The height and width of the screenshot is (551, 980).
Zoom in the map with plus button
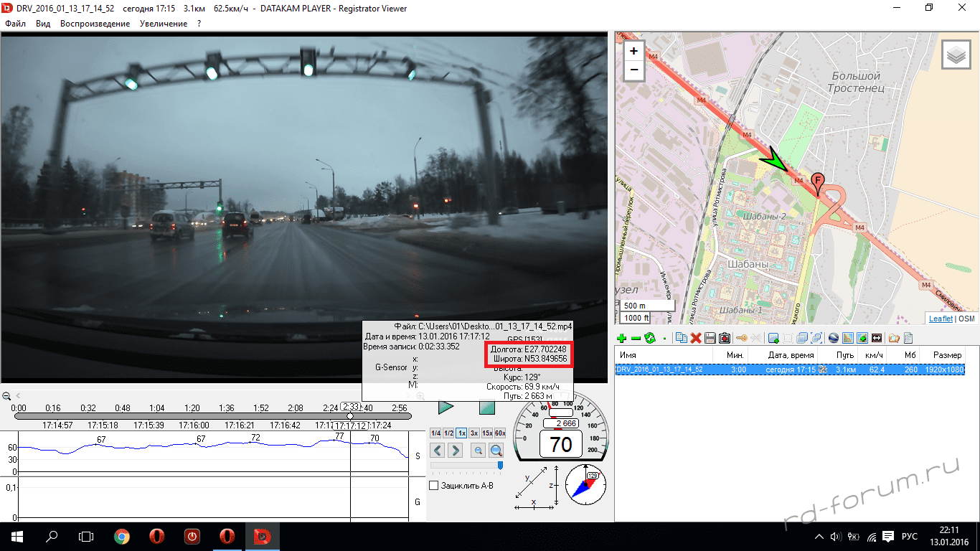(633, 51)
